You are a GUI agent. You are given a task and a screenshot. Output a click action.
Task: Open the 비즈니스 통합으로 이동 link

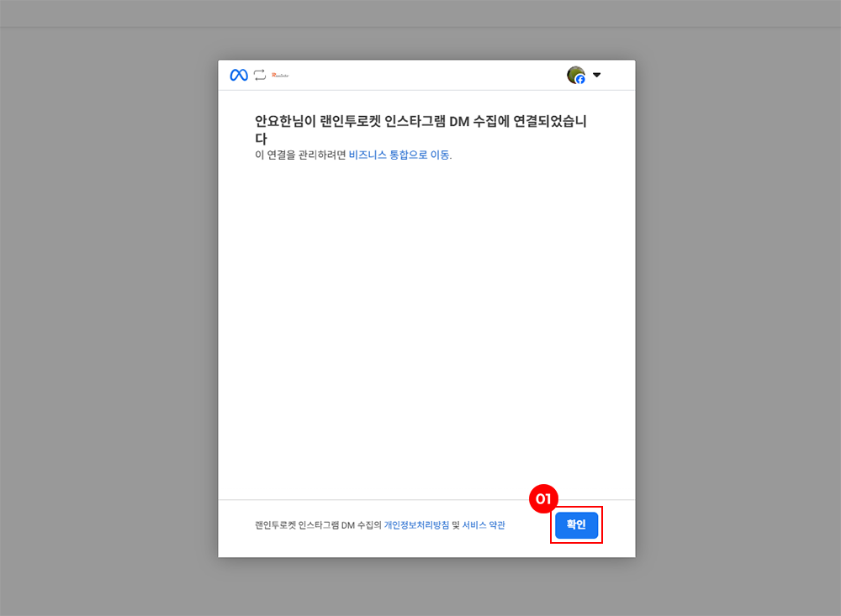pos(399,155)
